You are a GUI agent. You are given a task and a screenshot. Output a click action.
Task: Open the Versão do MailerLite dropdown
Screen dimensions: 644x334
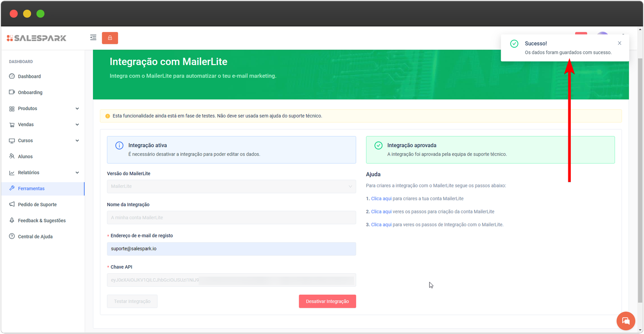tap(231, 186)
